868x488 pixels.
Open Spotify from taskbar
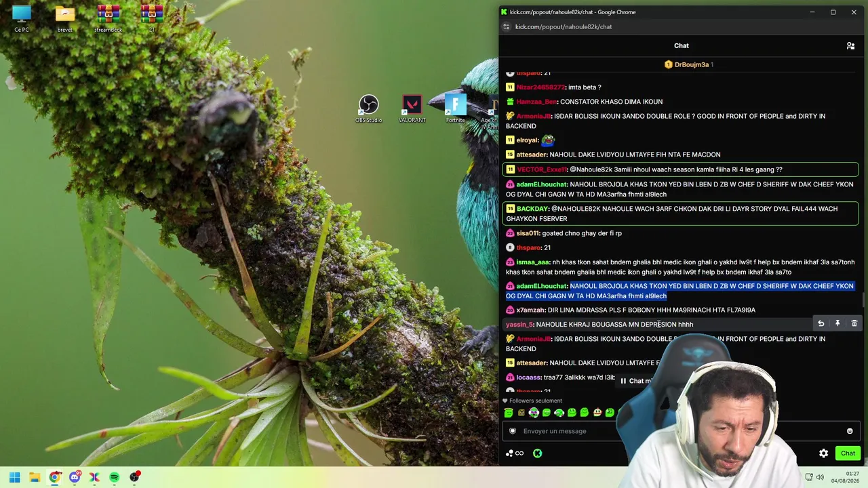pos(114,477)
